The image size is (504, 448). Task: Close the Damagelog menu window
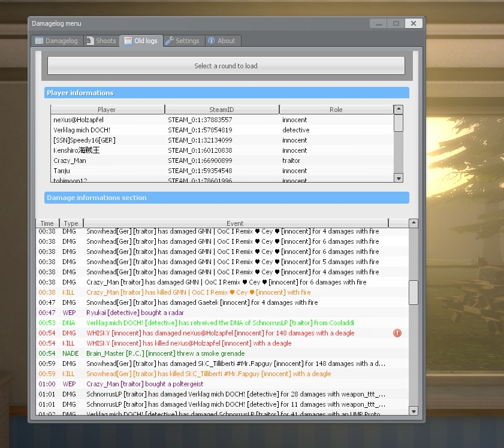pyautogui.click(x=414, y=23)
